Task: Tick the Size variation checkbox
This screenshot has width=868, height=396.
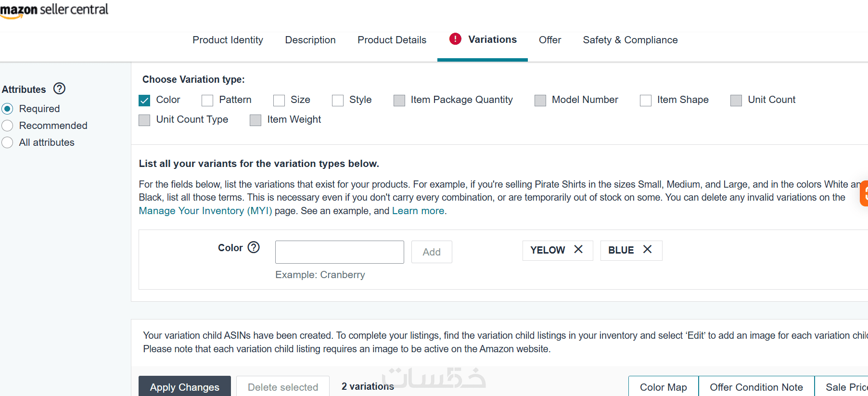Action: pyautogui.click(x=279, y=100)
